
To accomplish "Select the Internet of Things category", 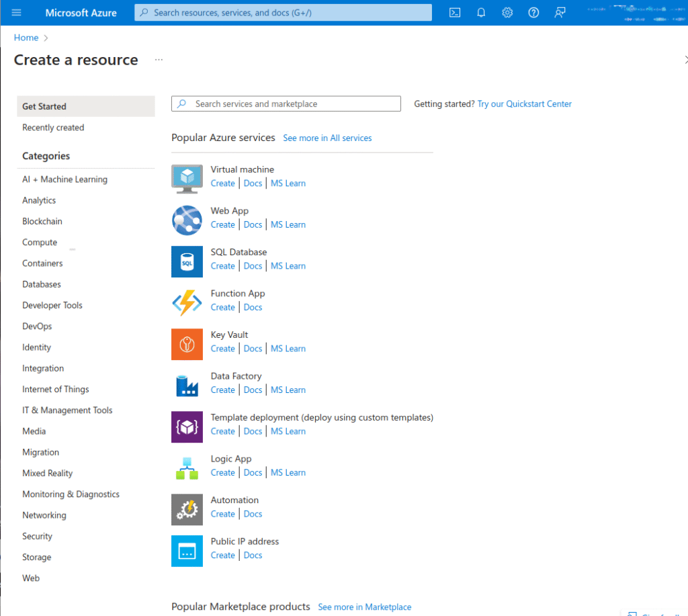I will (x=55, y=390).
